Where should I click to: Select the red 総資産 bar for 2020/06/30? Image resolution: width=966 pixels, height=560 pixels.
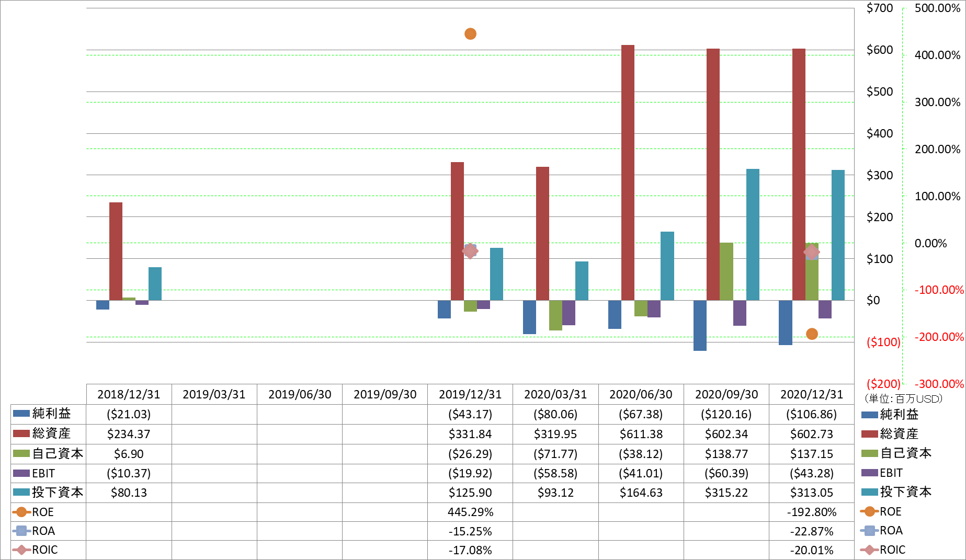coord(628,173)
